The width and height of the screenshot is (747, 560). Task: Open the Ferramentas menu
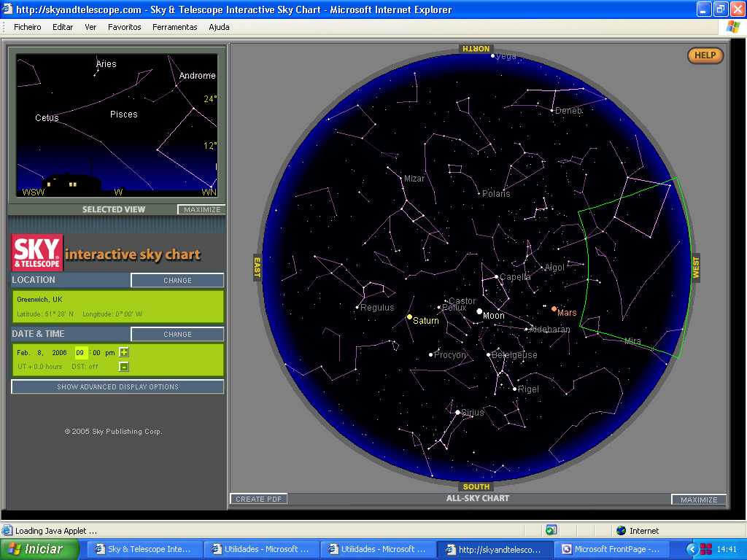(x=175, y=27)
